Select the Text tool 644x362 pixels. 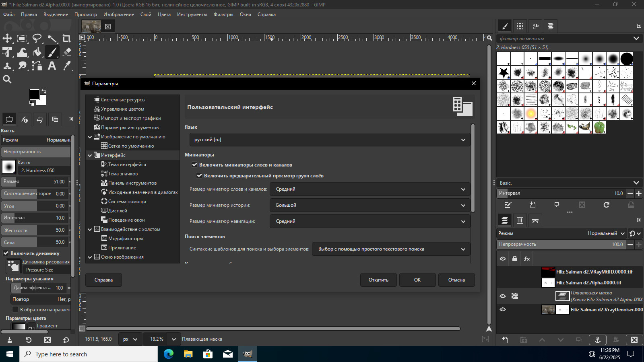(x=52, y=66)
